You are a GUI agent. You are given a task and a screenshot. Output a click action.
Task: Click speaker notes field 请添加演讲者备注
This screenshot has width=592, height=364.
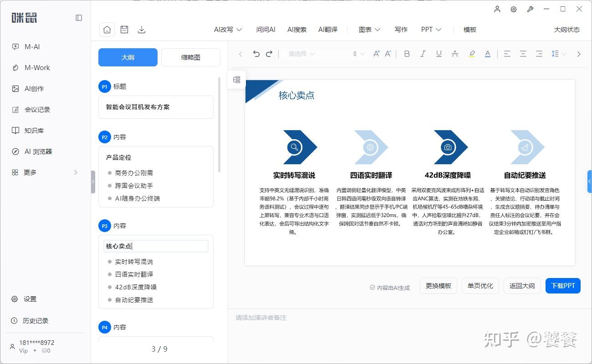pos(261,318)
